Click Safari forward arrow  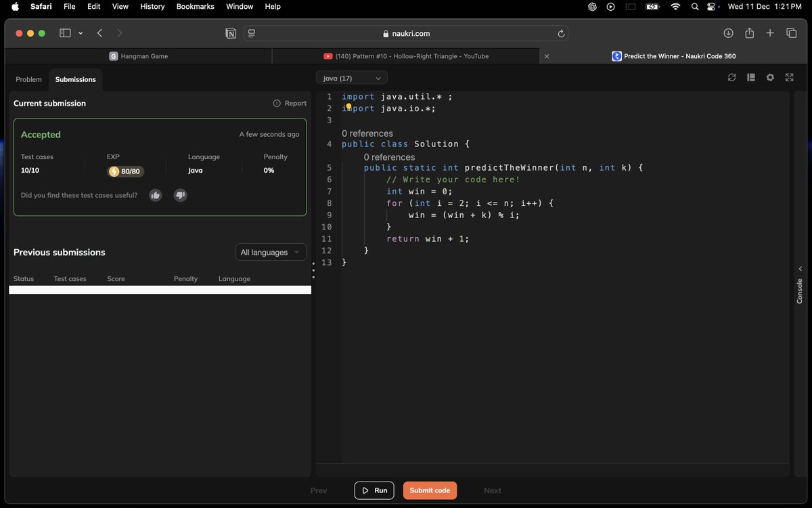(x=120, y=33)
